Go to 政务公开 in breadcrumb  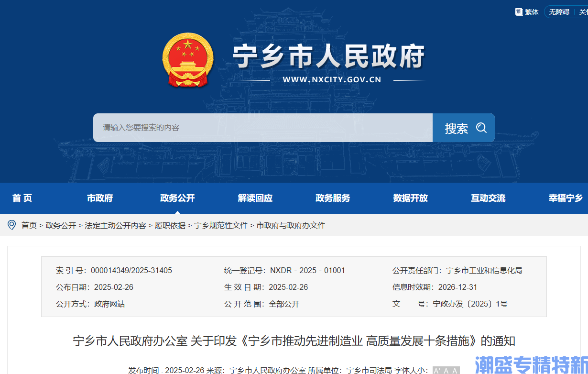point(61,225)
